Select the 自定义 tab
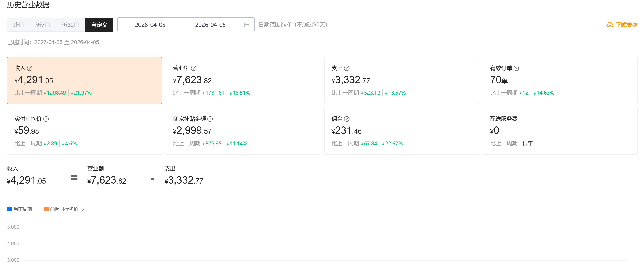Screen dimensions: 644x271 (x=99, y=25)
